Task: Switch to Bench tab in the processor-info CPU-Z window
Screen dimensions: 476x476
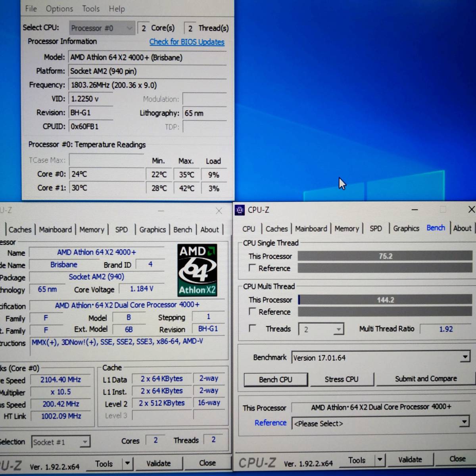Action: coord(182,230)
